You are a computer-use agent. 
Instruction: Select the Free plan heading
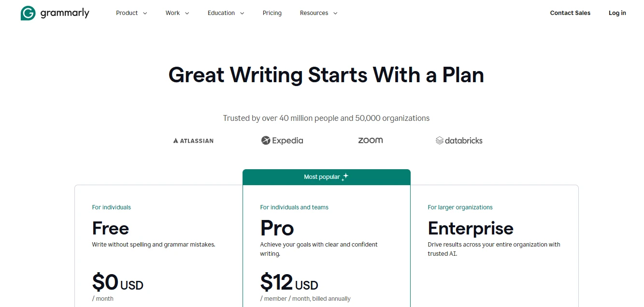pyautogui.click(x=111, y=228)
